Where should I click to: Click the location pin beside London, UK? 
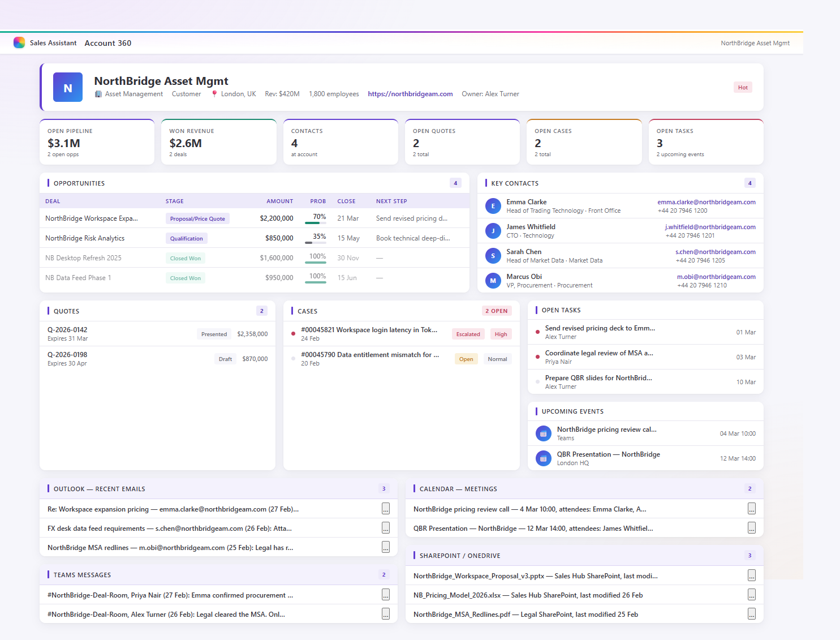(x=214, y=94)
